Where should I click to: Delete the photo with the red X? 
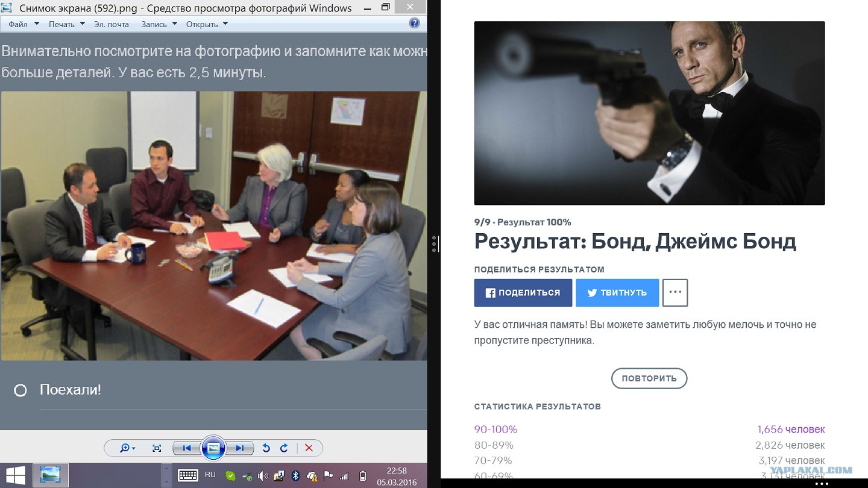309,448
